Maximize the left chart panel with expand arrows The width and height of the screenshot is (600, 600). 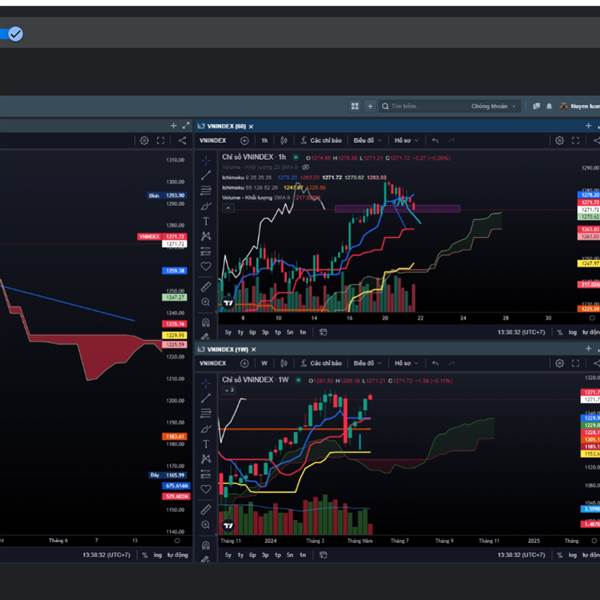[186, 125]
